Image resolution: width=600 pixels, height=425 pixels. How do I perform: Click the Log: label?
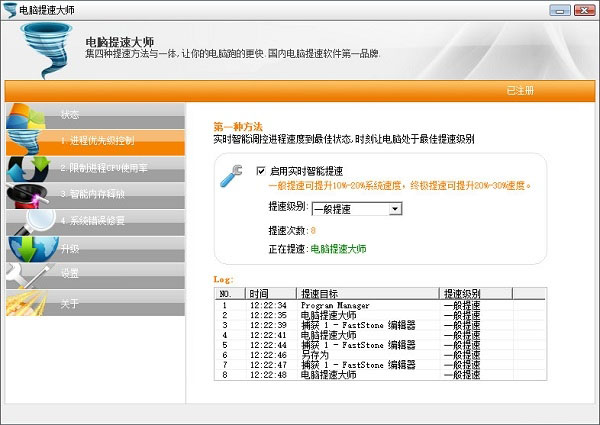pyautogui.click(x=223, y=280)
